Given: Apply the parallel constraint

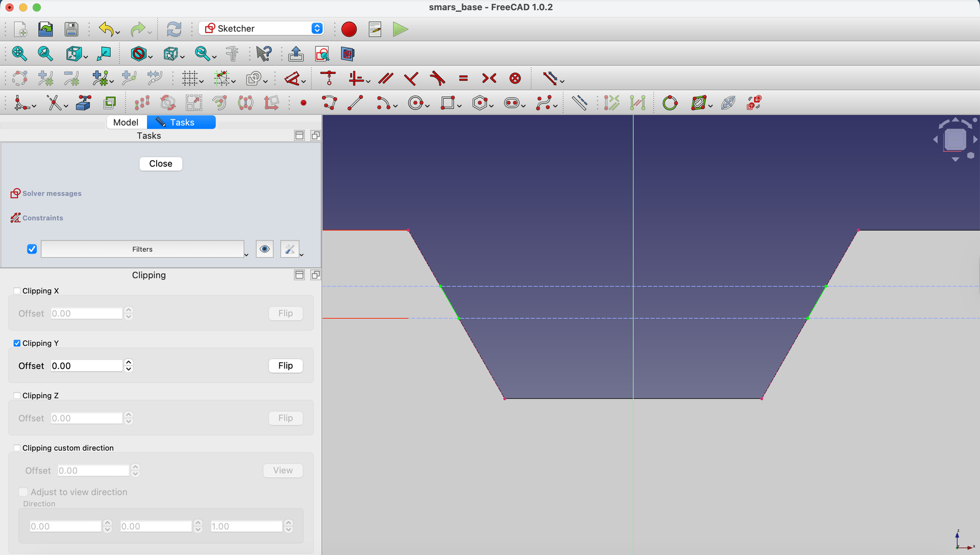Looking at the screenshot, I should (x=386, y=78).
